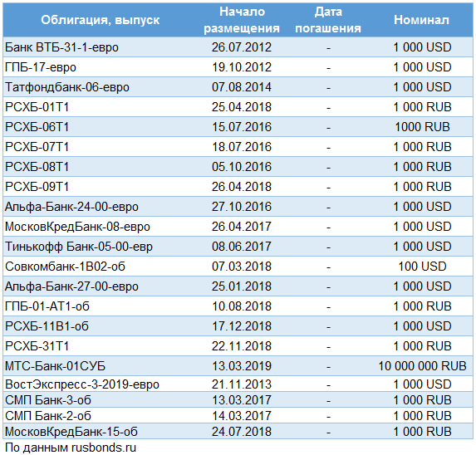Select the date 26.07.2012
The image size is (476, 455).
[x=242, y=47]
